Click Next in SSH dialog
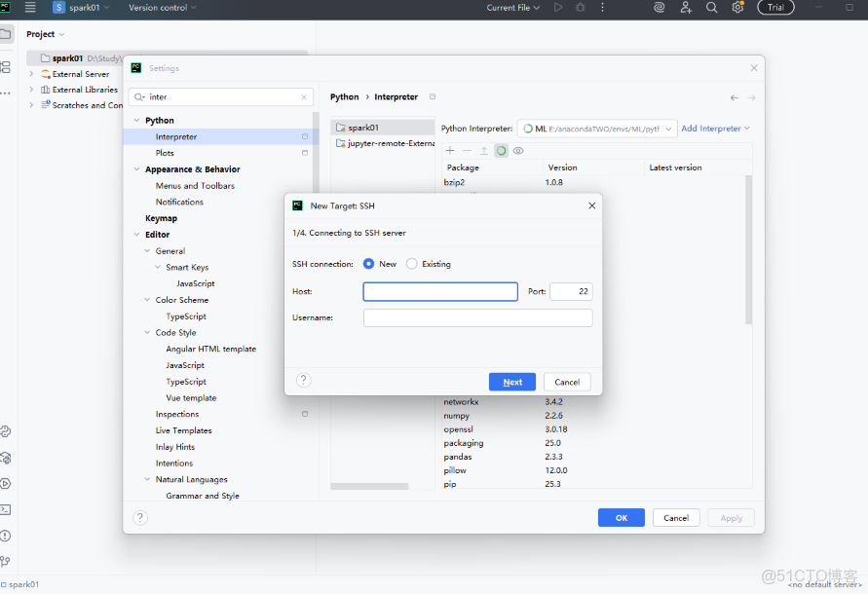Viewport: 868px width, 594px height. pyautogui.click(x=512, y=382)
